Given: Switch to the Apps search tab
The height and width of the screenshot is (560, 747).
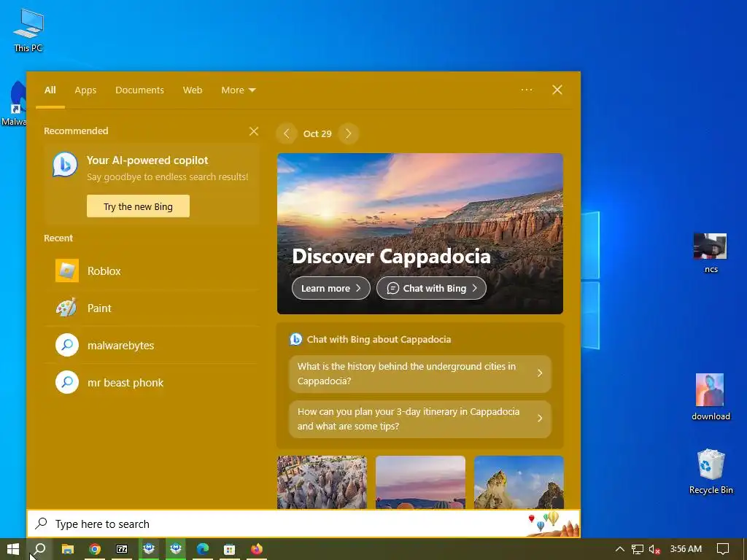Looking at the screenshot, I should pos(85,90).
